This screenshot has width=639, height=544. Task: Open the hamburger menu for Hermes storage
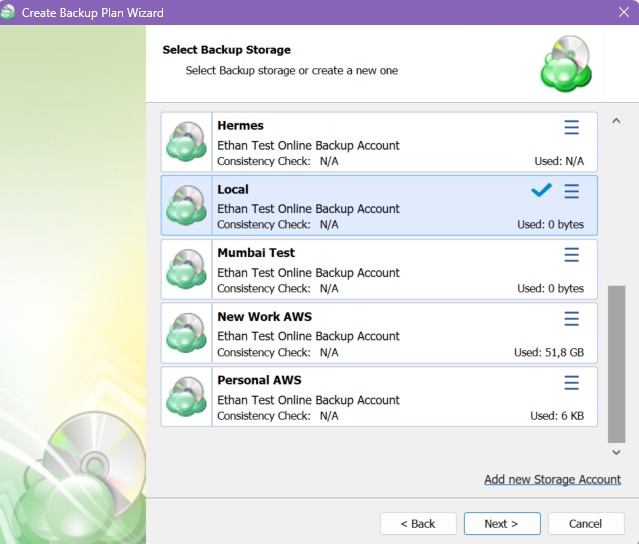[572, 127]
